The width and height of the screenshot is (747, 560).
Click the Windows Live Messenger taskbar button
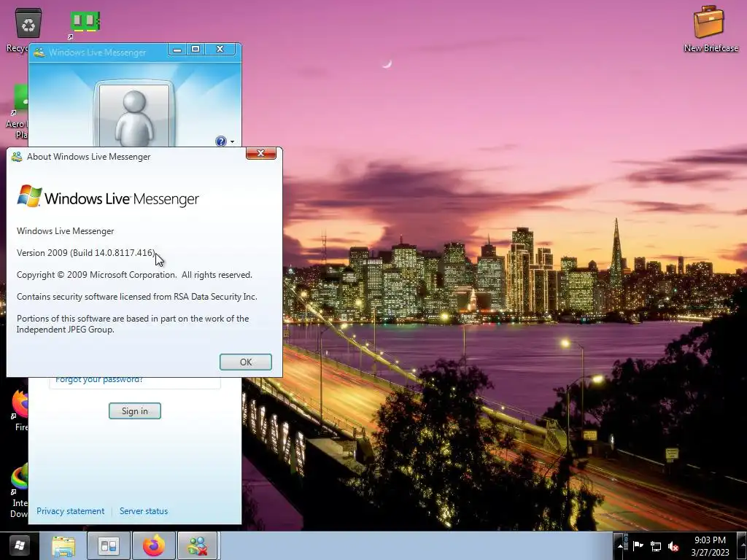198,546
